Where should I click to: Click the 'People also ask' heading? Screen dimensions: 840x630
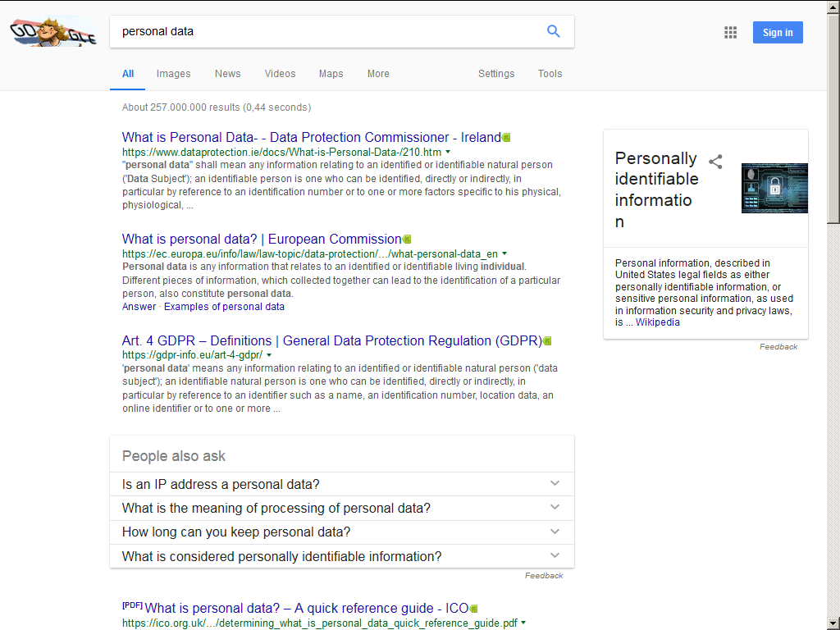pos(174,456)
